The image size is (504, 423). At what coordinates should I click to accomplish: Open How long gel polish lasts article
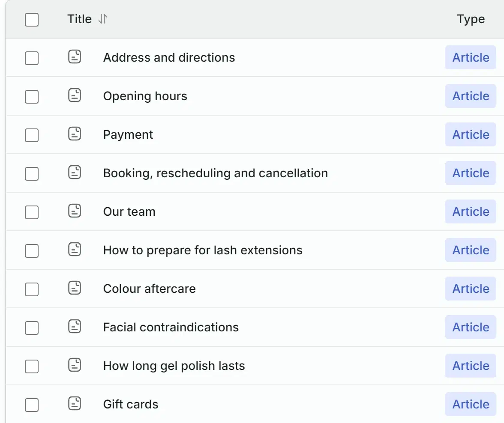(174, 366)
